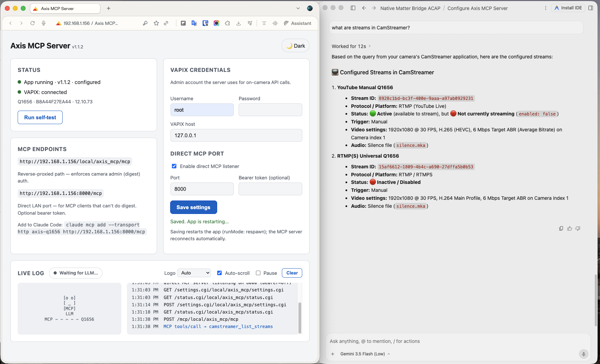Viewport: 600px width, 364px height.
Task: Switch to Dark theme
Action: [296, 46]
